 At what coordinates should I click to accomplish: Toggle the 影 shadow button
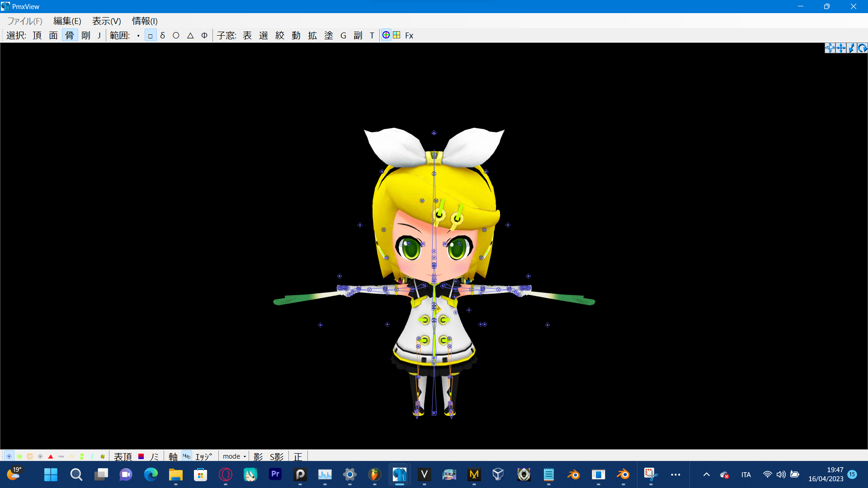(x=258, y=456)
